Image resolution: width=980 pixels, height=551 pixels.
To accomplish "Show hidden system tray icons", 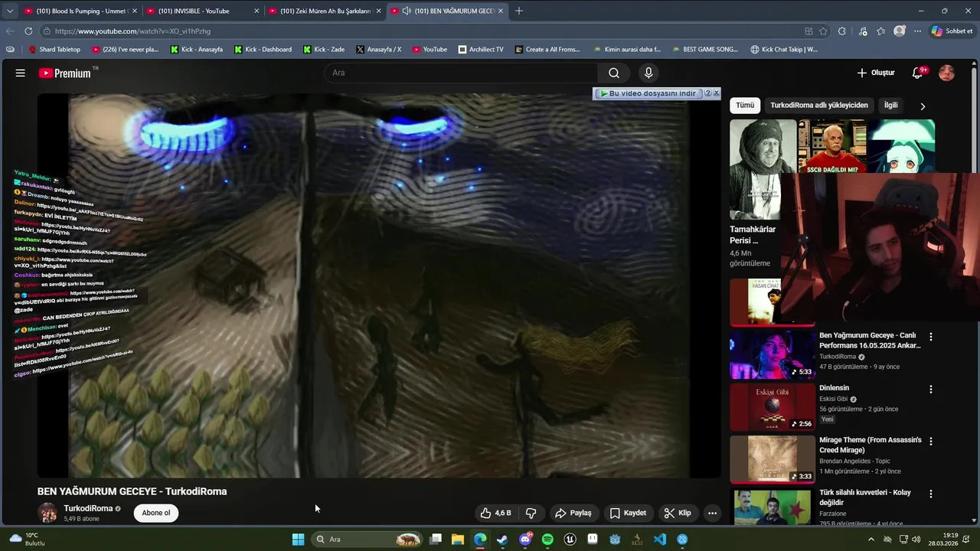I will [x=871, y=540].
